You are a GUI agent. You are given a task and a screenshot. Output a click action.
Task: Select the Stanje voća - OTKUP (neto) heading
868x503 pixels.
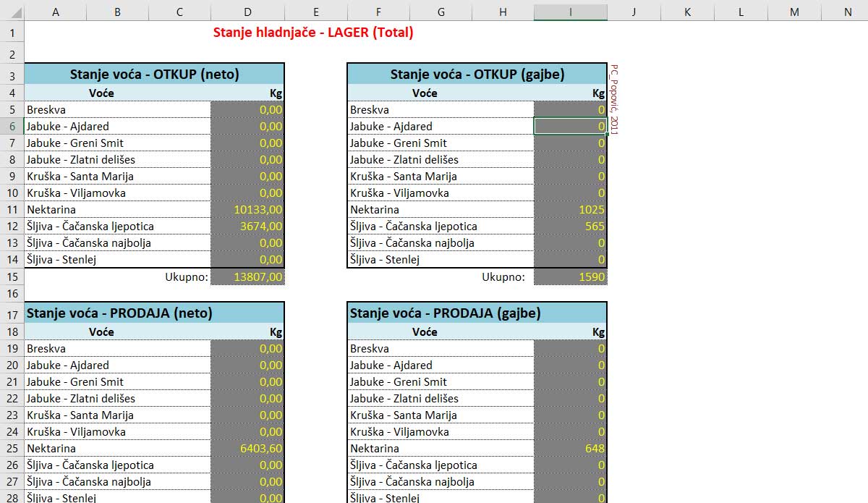[x=154, y=74]
